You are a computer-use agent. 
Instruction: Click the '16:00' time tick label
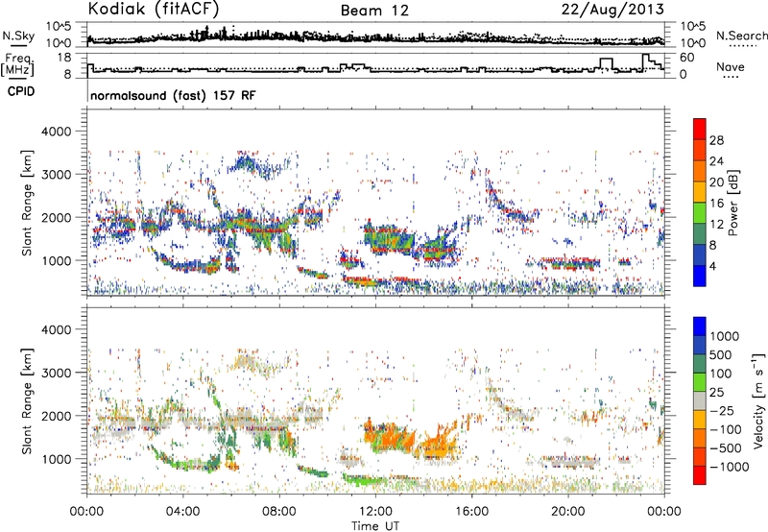pos(471,512)
